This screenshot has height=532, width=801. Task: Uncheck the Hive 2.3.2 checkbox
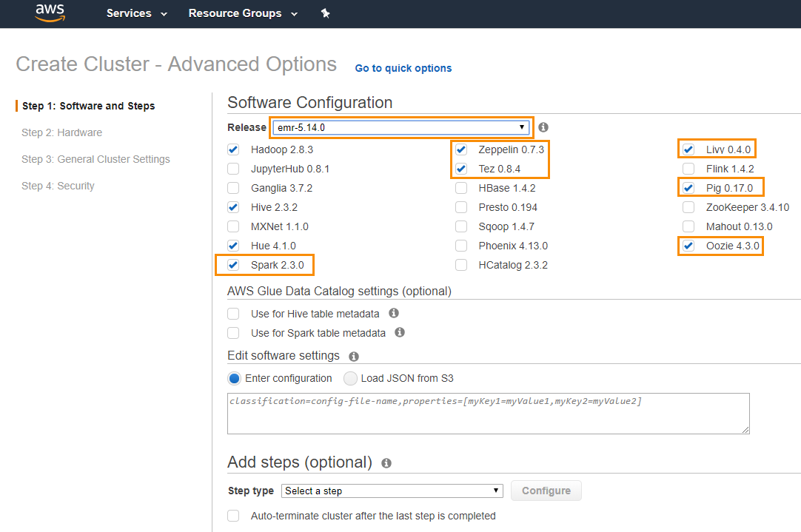(233, 207)
